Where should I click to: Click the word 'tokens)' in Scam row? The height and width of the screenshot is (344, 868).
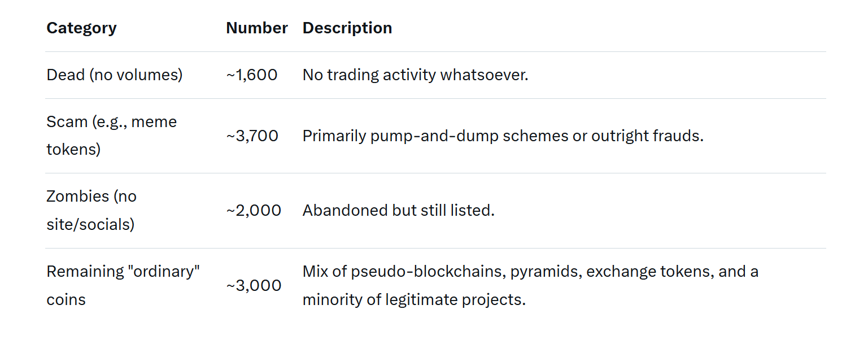click(73, 150)
